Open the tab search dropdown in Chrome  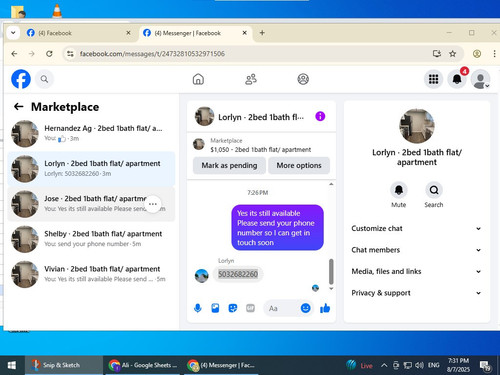coord(13,33)
